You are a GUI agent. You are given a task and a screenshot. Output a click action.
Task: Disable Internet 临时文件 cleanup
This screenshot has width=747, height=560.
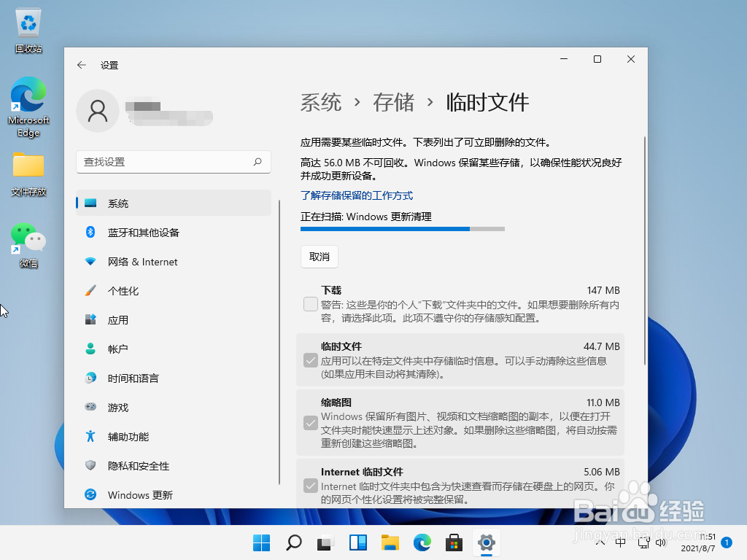309,486
